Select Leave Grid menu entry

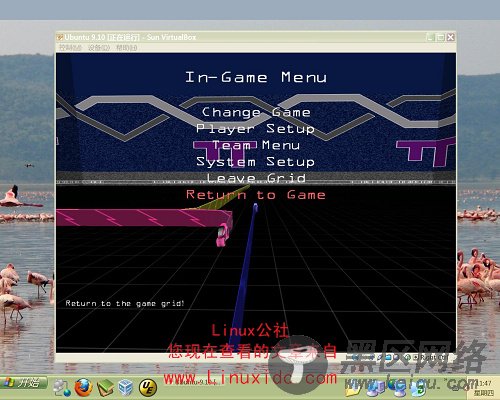256,178
